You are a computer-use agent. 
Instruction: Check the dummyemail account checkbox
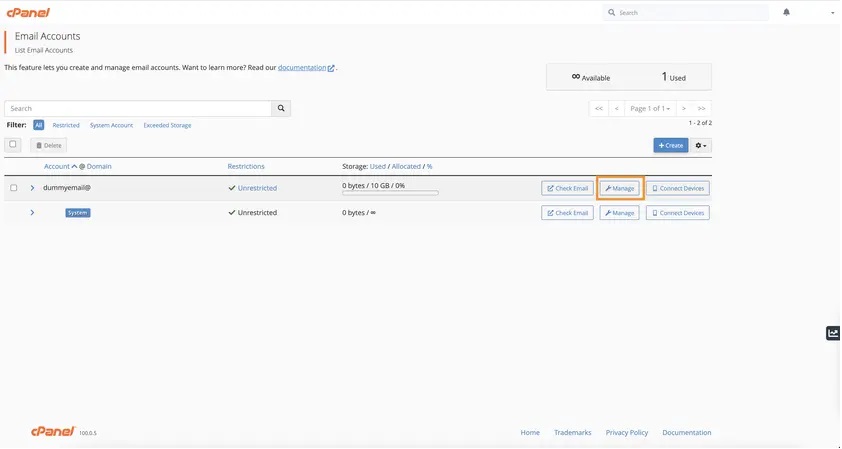coord(13,188)
